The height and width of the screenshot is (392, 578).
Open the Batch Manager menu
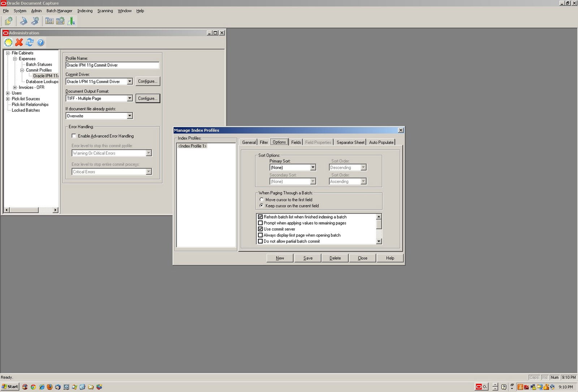pyautogui.click(x=59, y=11)
